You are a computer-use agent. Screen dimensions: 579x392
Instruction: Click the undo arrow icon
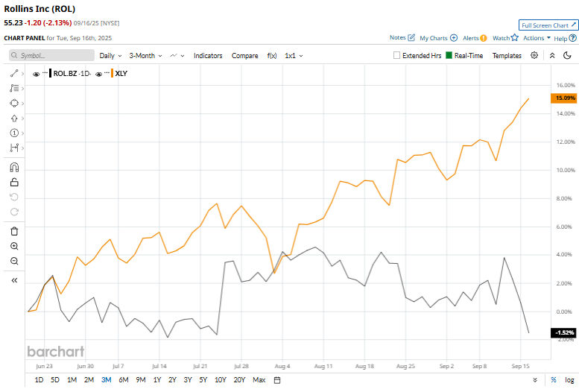click(14, 197)
